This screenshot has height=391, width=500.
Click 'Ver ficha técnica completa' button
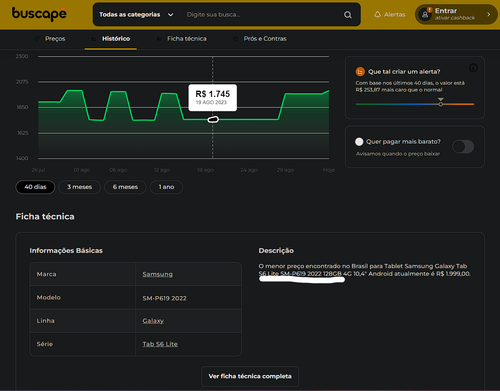pyautogui.click(x=250, y=376)
